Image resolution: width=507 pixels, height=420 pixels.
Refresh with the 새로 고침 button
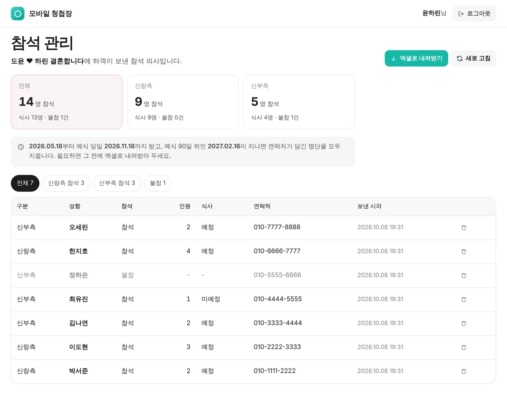pos(474,58)
